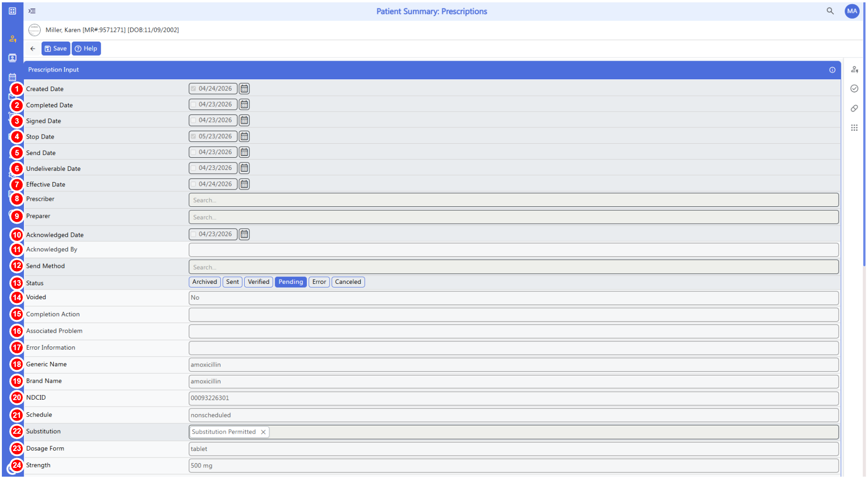Click the page scrollbar at far right
The image size is (868, 479).
(x=865, y=135)
